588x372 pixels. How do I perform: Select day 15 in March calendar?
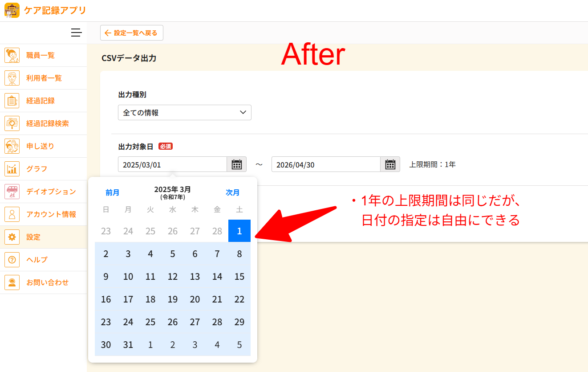point(239,277)
